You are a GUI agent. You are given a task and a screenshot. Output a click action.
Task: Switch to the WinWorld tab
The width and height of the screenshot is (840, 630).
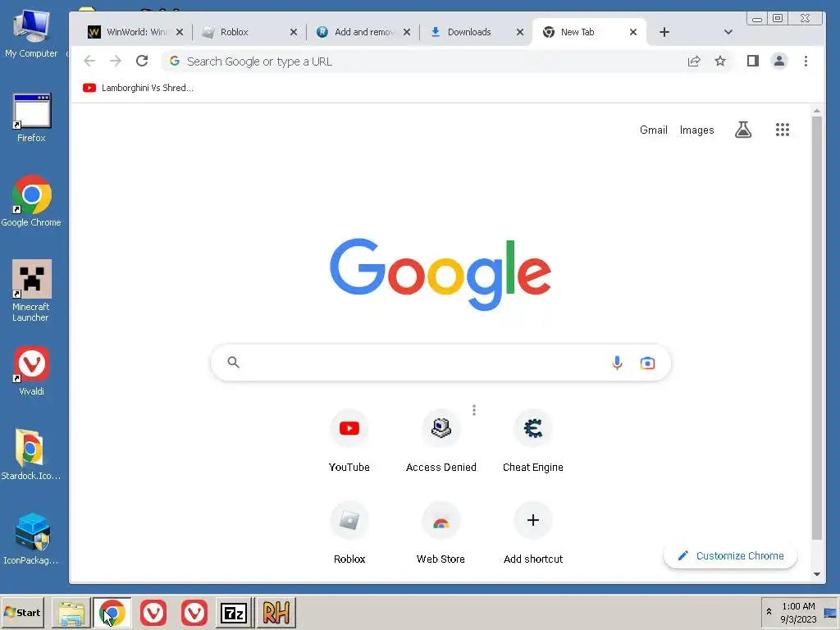[135, 32]
